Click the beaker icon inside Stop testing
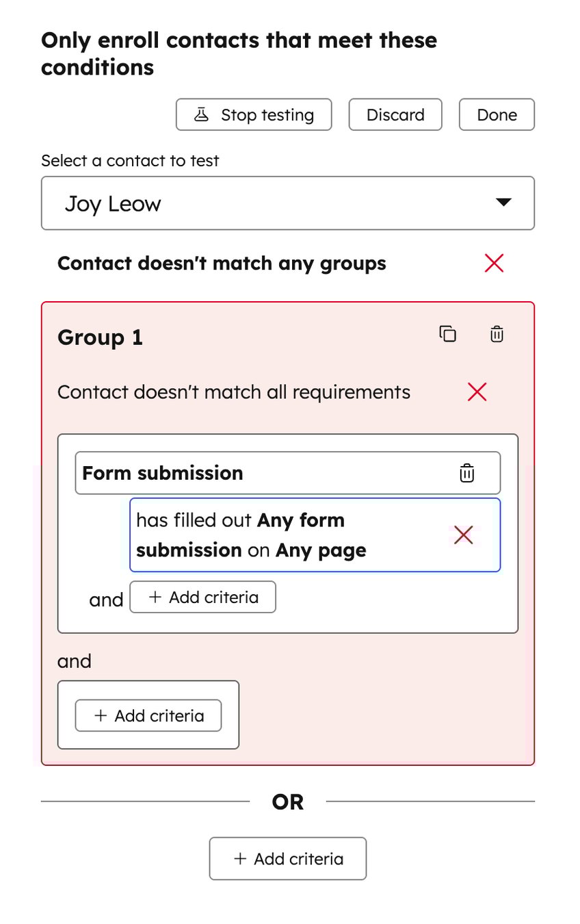 click(201, 114)
